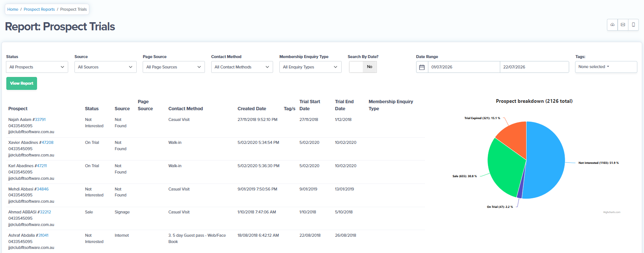Click the On Trial (47) chart label

click(x=500, y=207)
